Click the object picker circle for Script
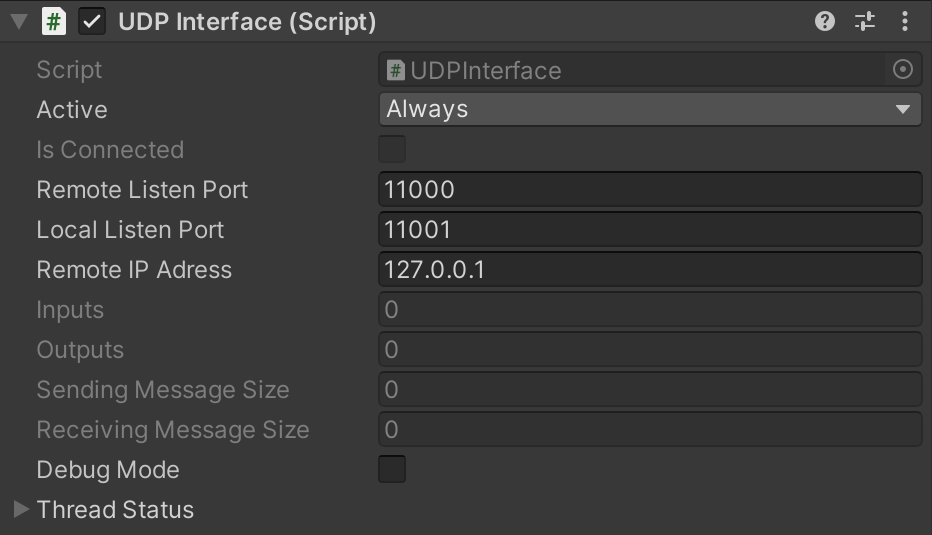The image size is (932, 535). (x=902, y=70)
